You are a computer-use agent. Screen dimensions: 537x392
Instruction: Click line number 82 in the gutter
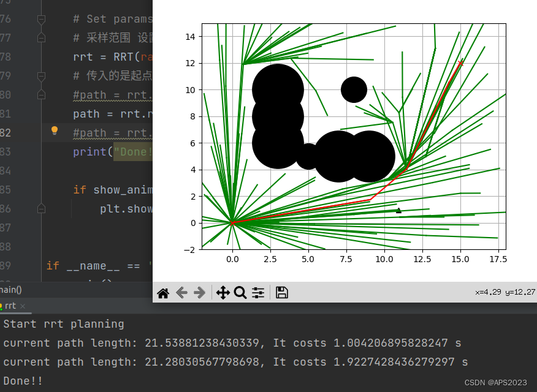pos(6,133)
